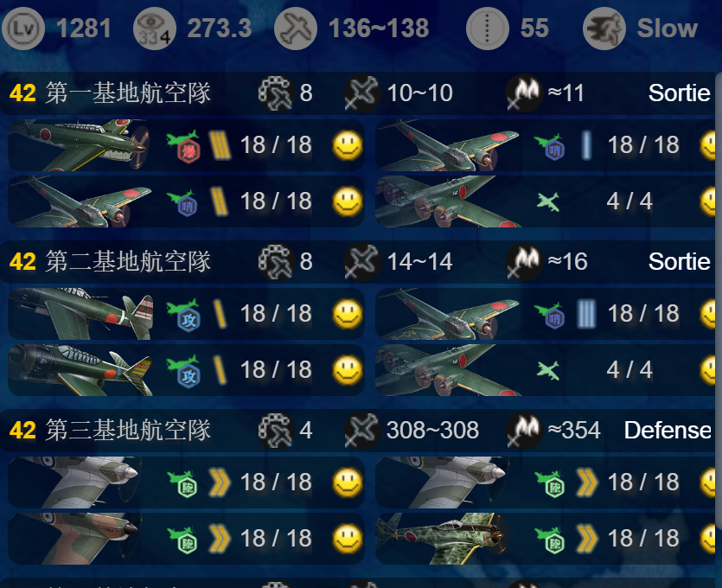
Task: Click second air base air power icon
Action: pyautogui.click(x=362, y=261)
